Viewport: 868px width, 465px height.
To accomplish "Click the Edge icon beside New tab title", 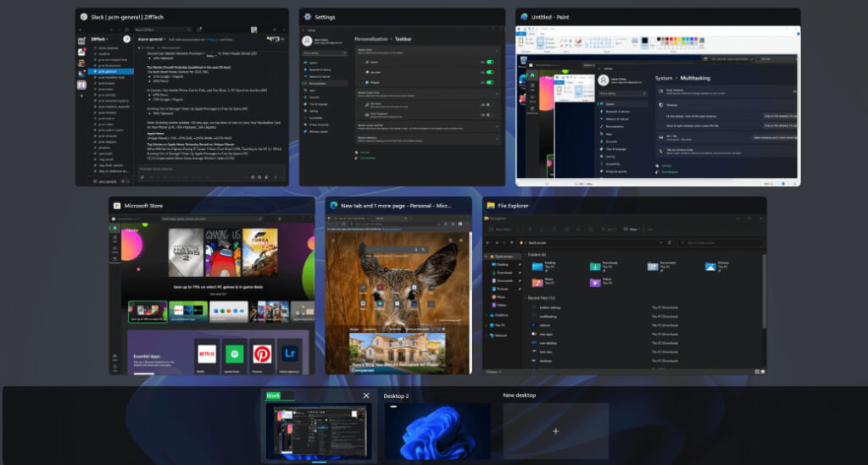I will click(334, 206).
